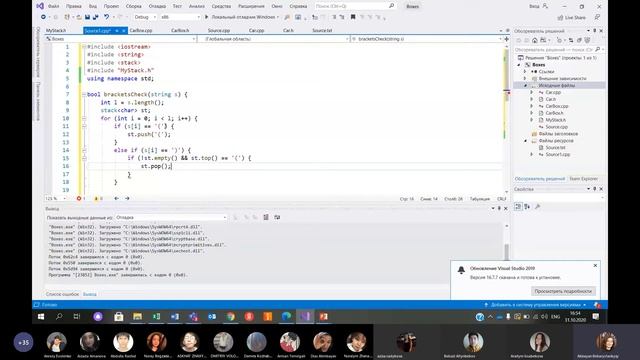Open the Правка menu
This screenshot has width=640, height=360.
point(73,6)
